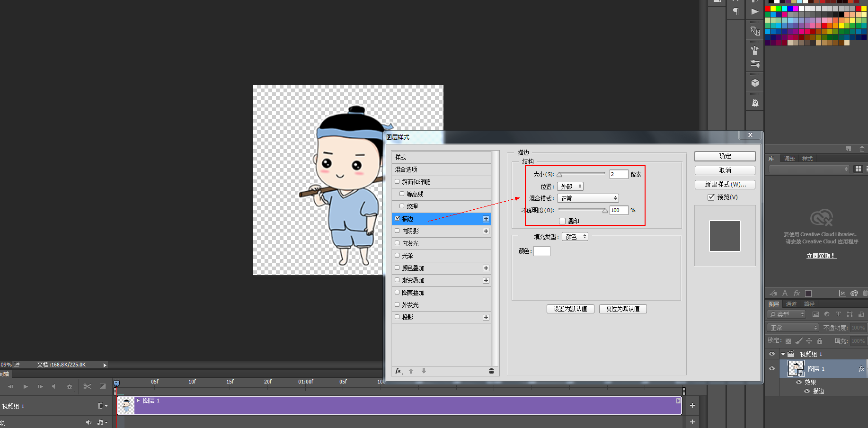This screenshot has width=868, height=428.
Task: Lock all padlock icon
Action: [820, 341]
